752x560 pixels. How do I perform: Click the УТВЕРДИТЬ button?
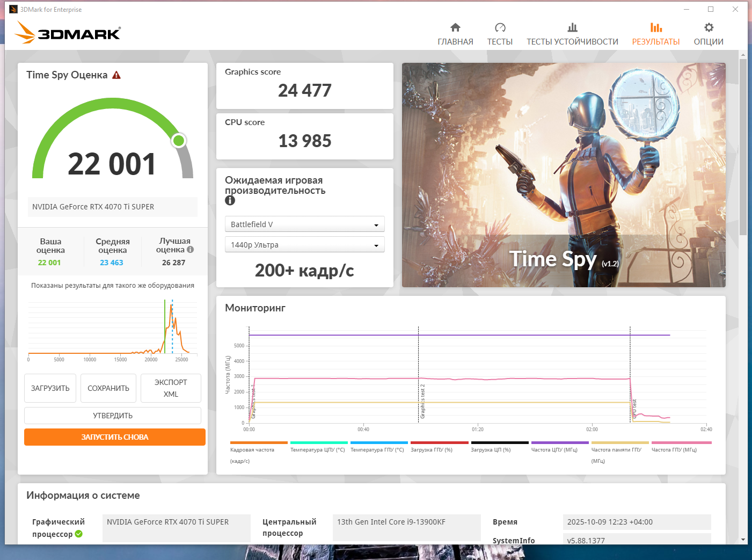pos(113,416)
